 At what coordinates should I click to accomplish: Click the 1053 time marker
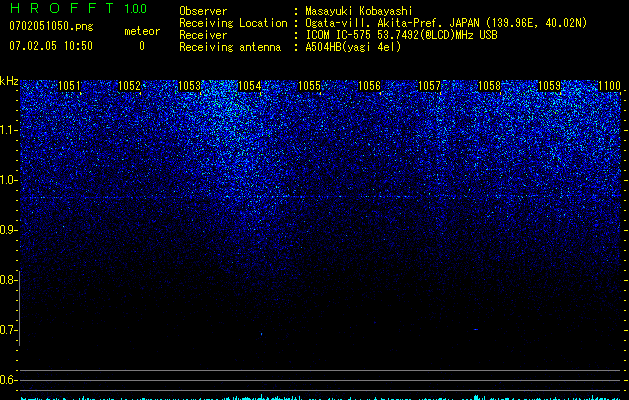[189, 86]
